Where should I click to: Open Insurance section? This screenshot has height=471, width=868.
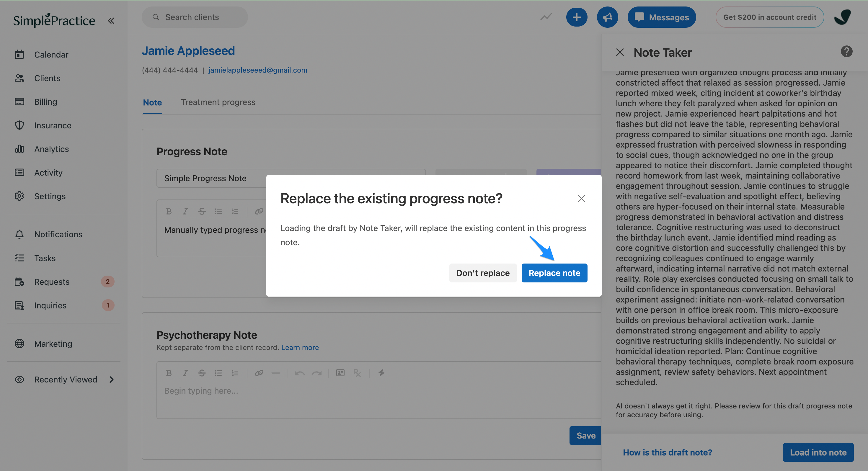[x=53, y=125]
